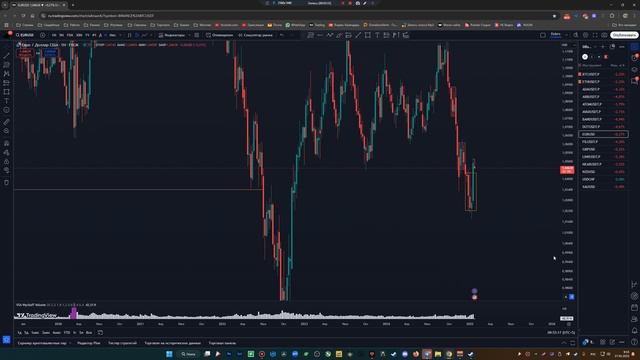Toggle the blue scale mode button on price axis
Screen dimensions: 640x360
[572, 297]
